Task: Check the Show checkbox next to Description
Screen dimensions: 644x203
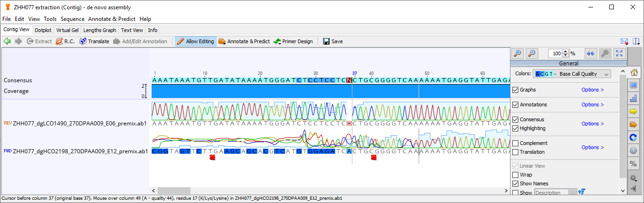Action: 515,192
